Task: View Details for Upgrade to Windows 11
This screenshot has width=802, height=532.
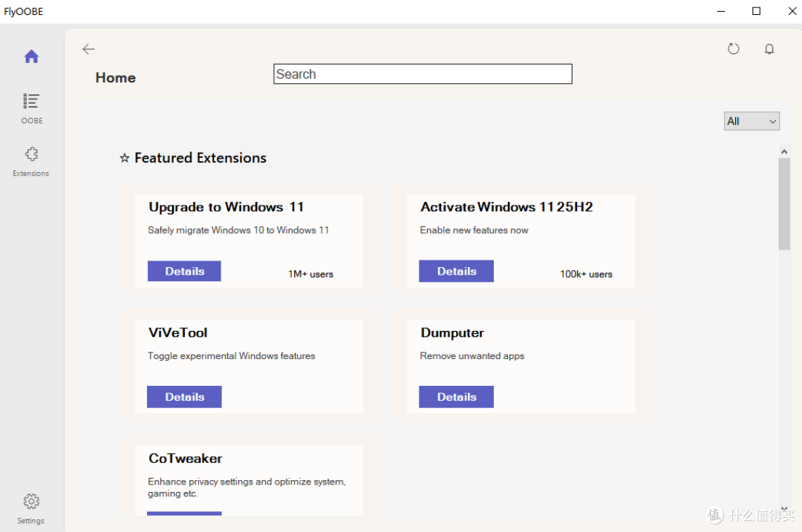Action: pyautogui.click(x=184, y=272)
